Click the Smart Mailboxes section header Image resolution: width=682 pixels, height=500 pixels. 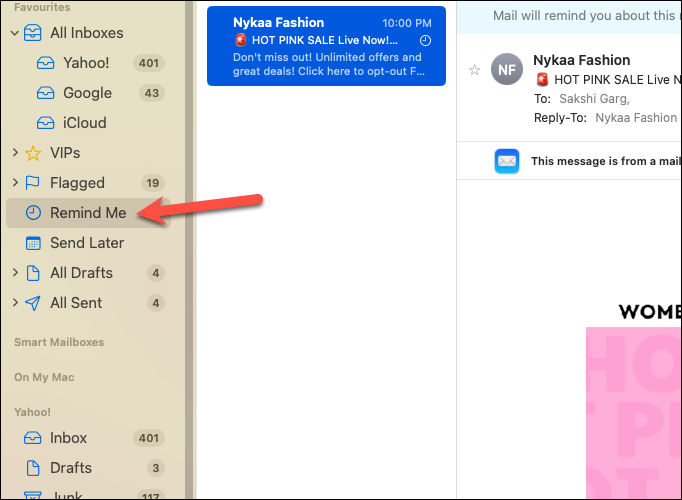[x=59, y=342]
